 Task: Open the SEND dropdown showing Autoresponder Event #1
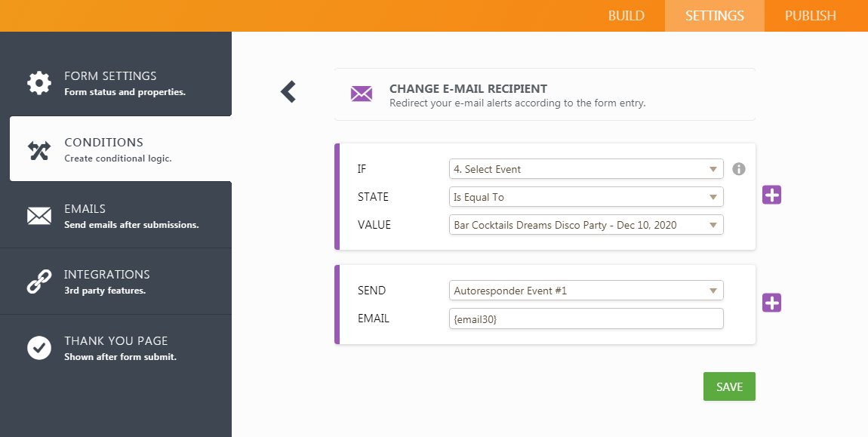coord(586,291)
